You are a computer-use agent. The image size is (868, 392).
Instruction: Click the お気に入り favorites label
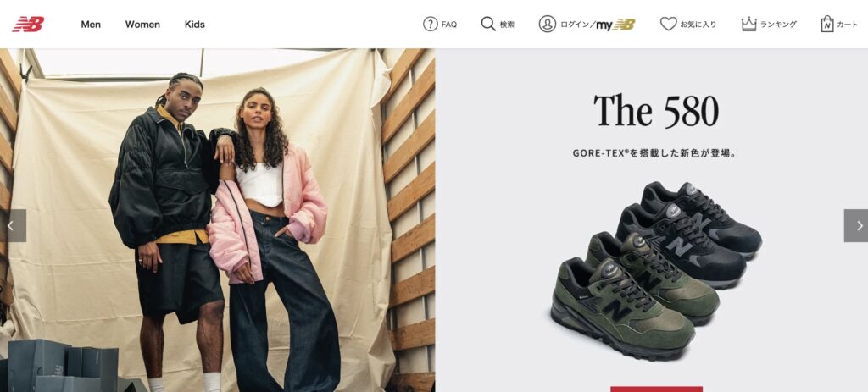coord(698,25)
